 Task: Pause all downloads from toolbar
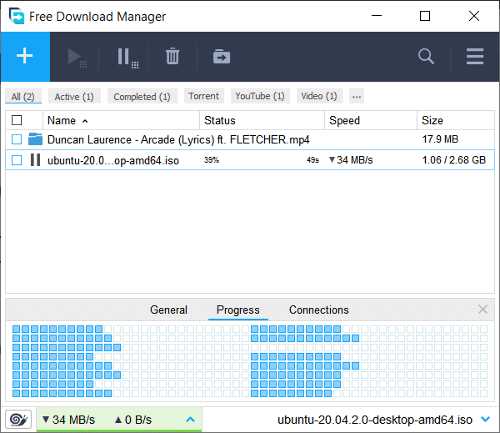[x=128, y=58]
